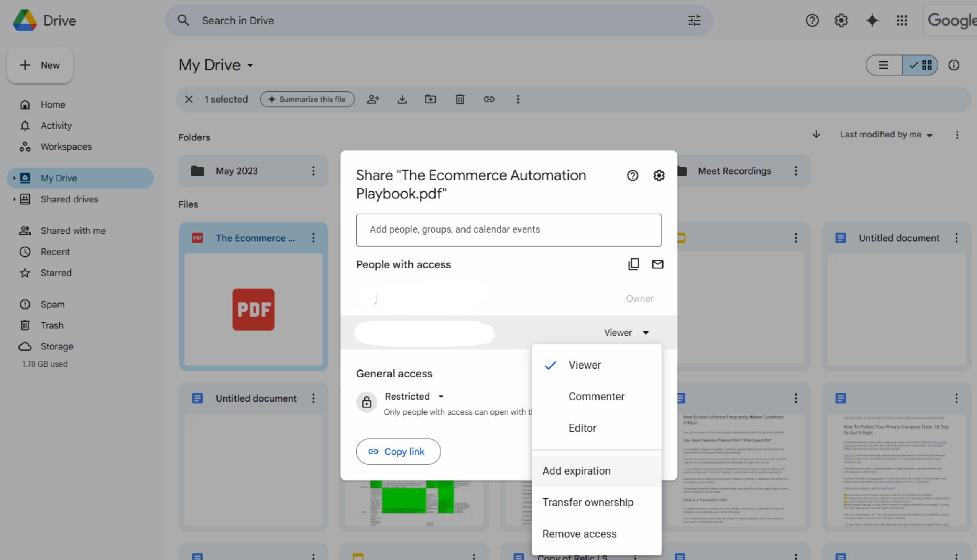Screen dimensions: 977x560
Task: Click Summarize this file button
Action: coord(307,99)
